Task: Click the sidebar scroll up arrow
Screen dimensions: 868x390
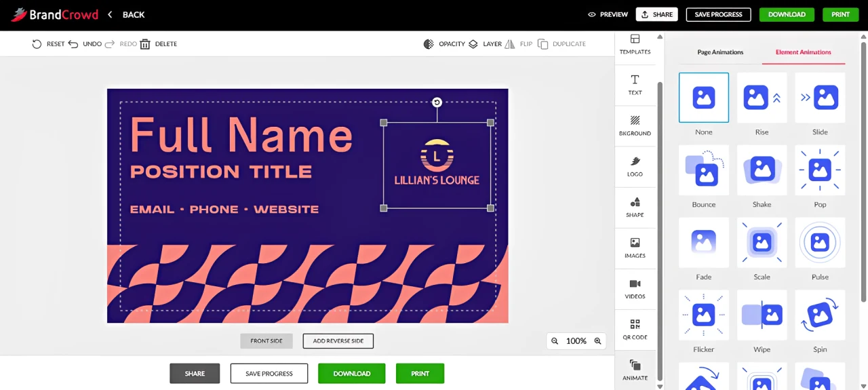Action: click(660, 37)
